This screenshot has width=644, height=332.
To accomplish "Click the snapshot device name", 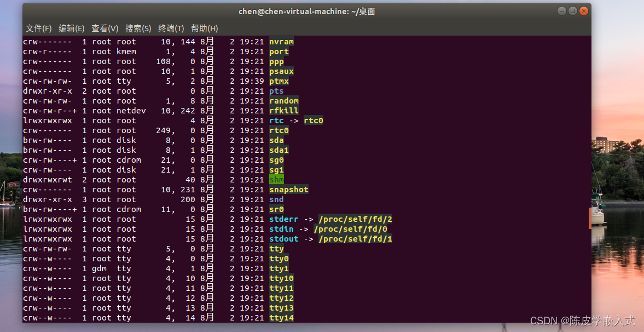I will 289,190.
